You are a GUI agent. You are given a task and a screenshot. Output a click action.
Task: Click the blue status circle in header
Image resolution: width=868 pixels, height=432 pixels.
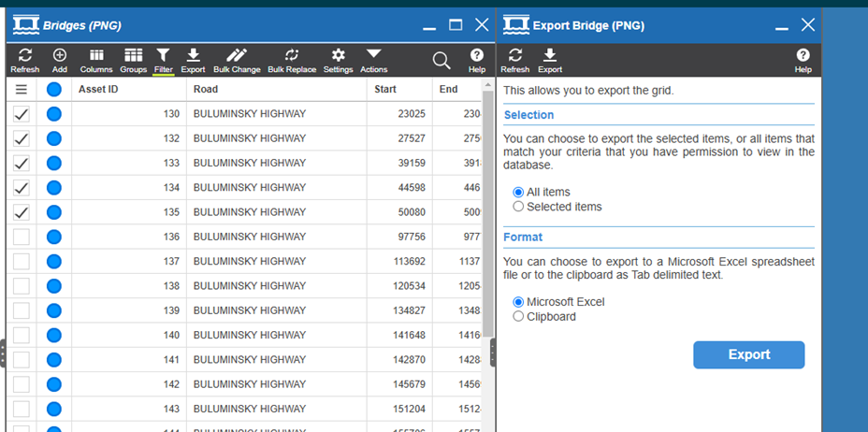tap(53, 89)
